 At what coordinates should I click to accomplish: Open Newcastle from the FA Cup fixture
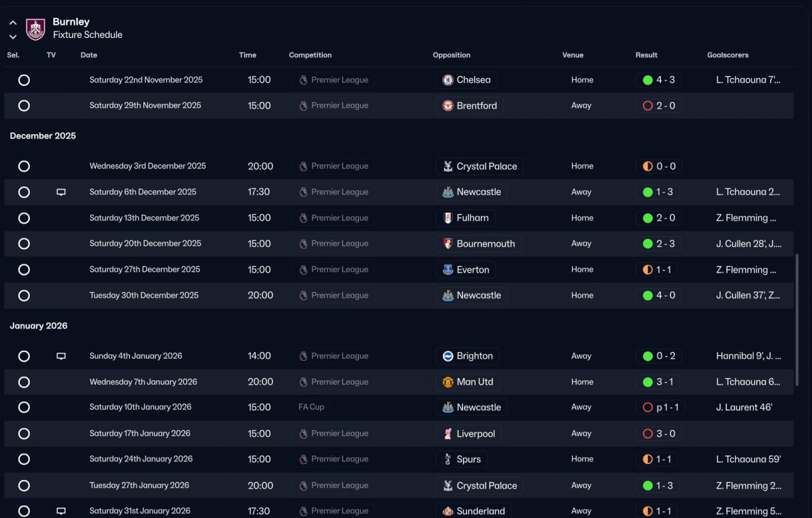(472, 408)
